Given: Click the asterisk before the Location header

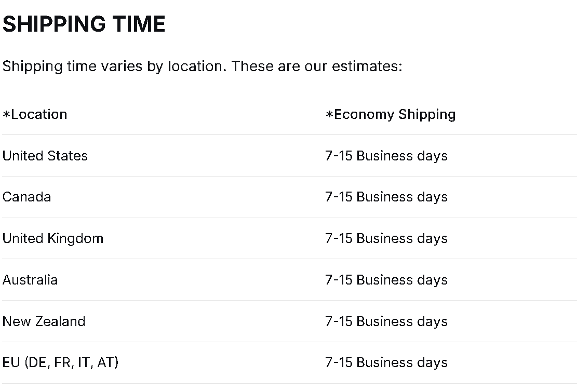Looking at the screenshot, I should click(6, 115).
